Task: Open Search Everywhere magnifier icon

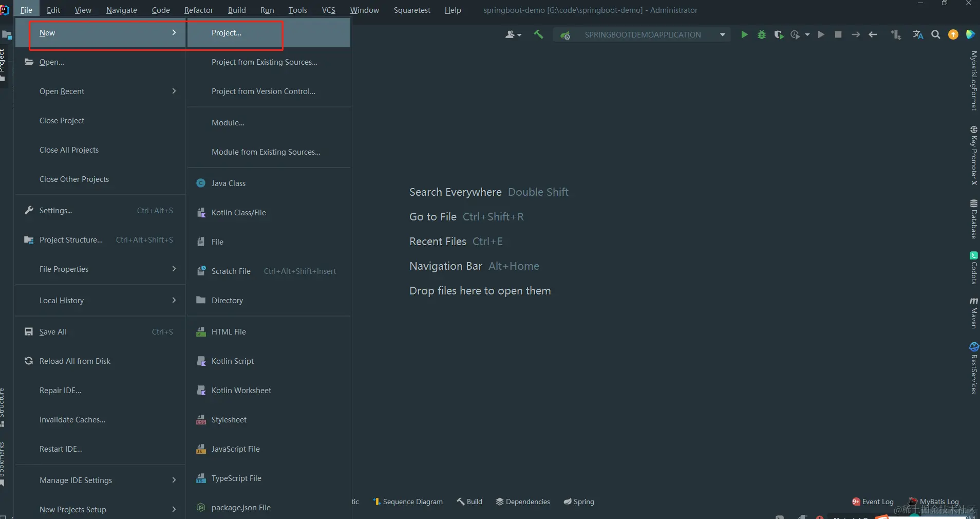Action: tap(936, 34)
